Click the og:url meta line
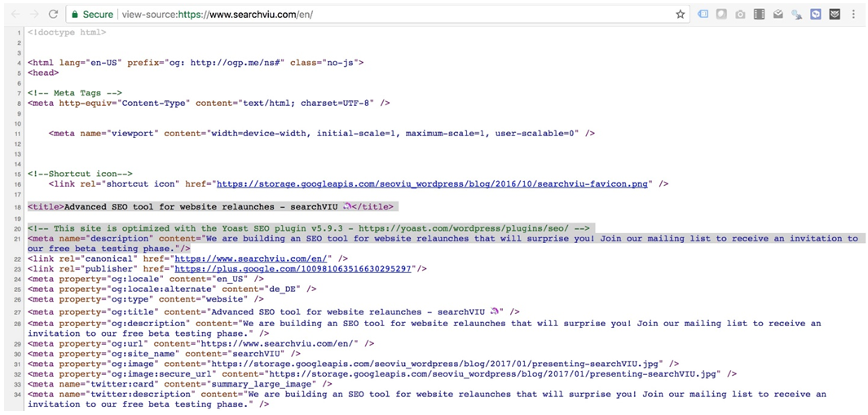This screenshot has height=415, width=868. (x=201, y=343)
